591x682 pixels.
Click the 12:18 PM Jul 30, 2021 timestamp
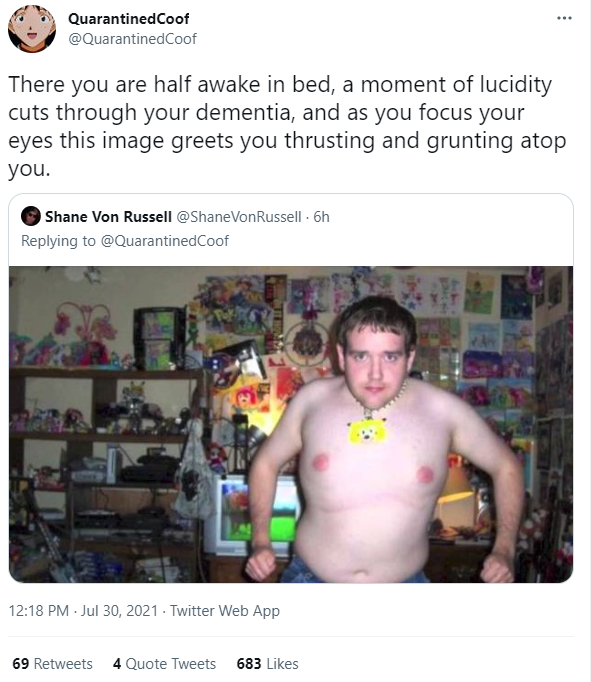83,611
